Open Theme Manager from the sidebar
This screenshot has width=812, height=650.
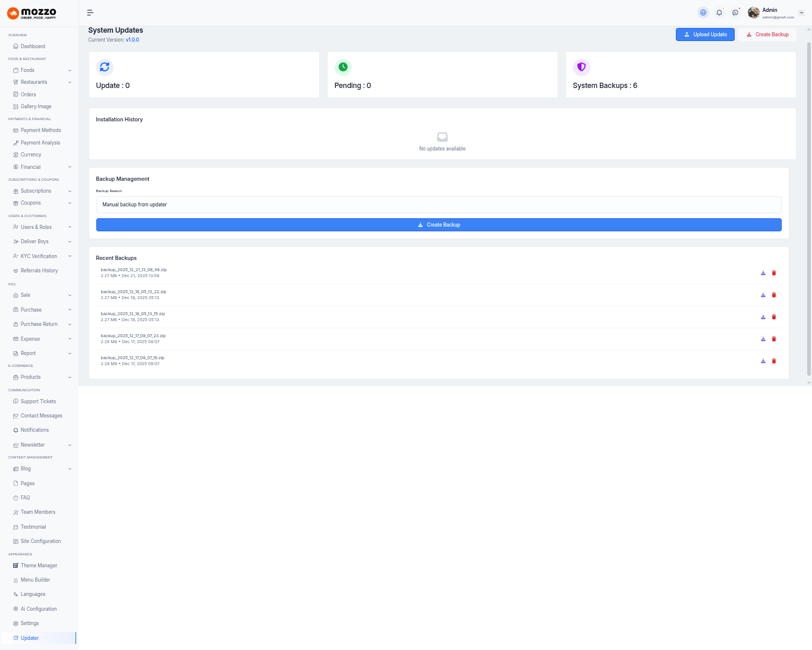click(x=39, y=566)
